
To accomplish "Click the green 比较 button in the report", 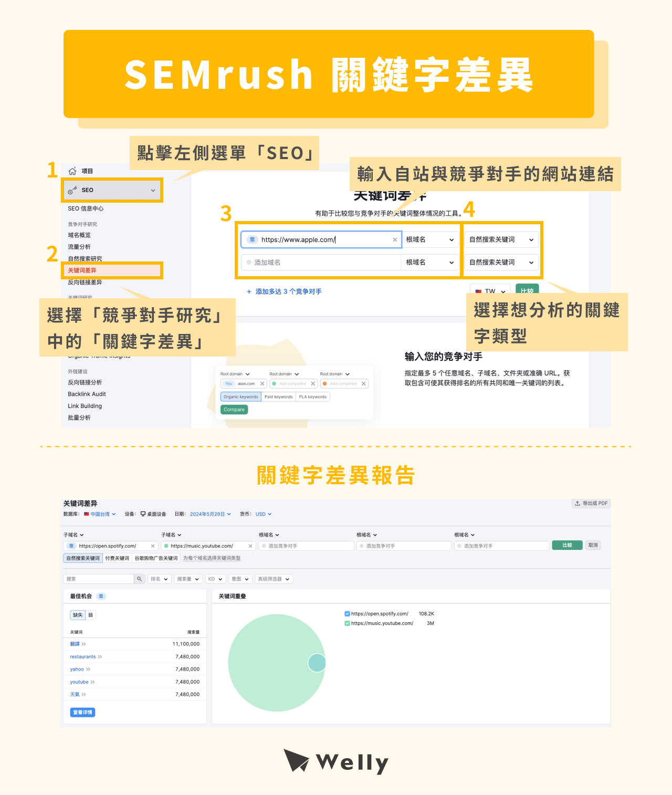I will [567, 546].
